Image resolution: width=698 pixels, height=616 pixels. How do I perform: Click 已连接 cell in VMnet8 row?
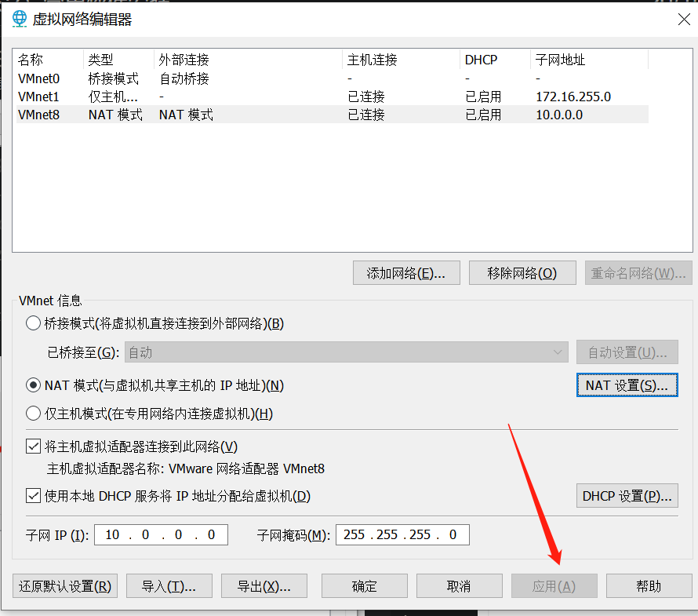(x=366, y=115)
